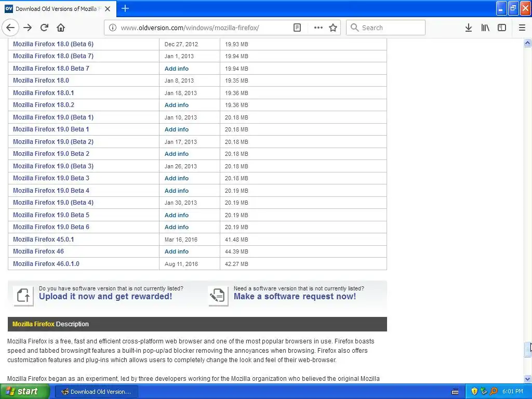Open Mozilla Firefox 18.0 (Beta 7) link
Viewport: 532px width, 399px height.
[54, 56]
